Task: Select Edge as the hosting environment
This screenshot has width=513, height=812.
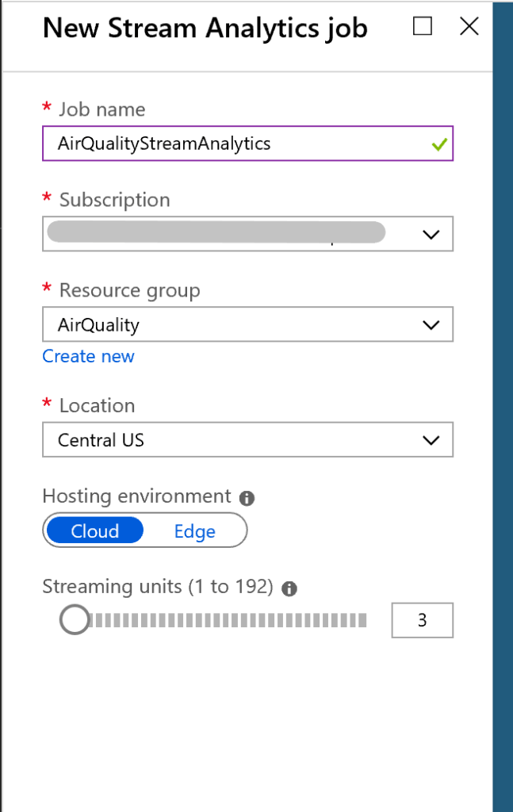Action: pos(194,530)
